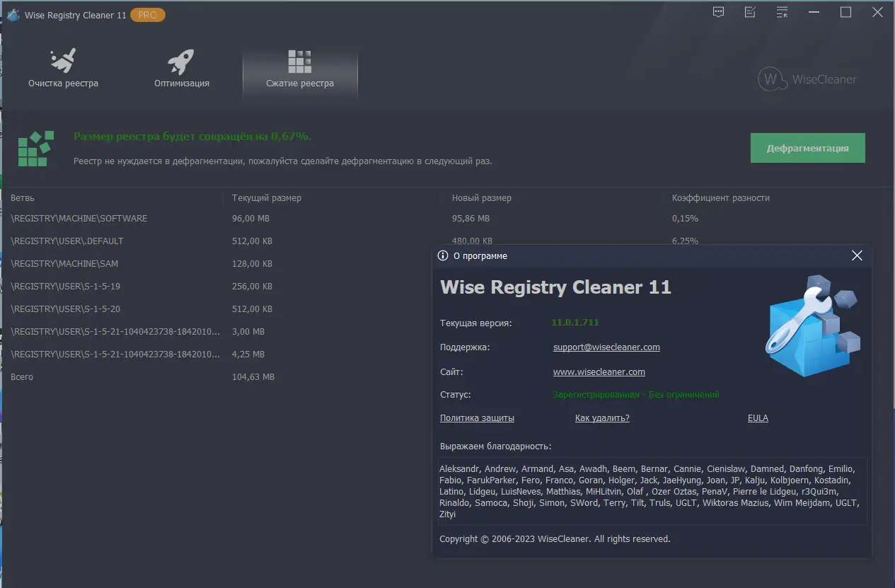The height and width of the screenshot is (588, 895).
Task: Visit www.wisecleaner.com website
Action: point(599,371)
